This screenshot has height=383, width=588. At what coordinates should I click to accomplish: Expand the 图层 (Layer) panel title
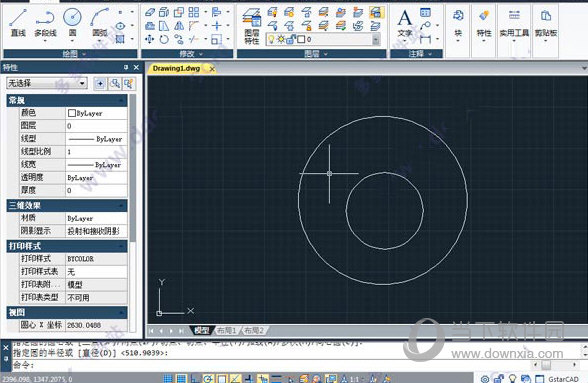312,54
